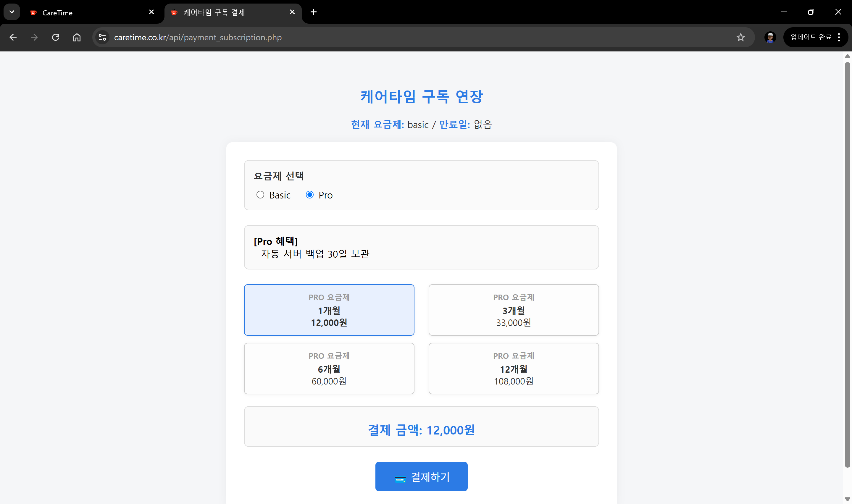Click the 결제하기 payment button

point(422,476)
